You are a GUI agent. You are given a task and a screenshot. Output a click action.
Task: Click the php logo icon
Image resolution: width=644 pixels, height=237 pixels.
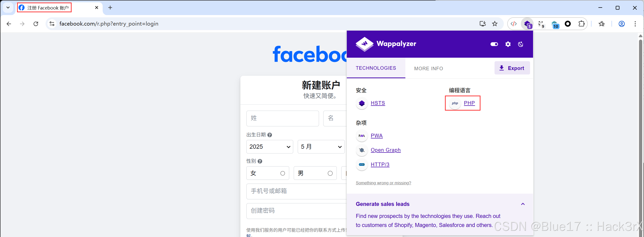click(x=455, y=103)
